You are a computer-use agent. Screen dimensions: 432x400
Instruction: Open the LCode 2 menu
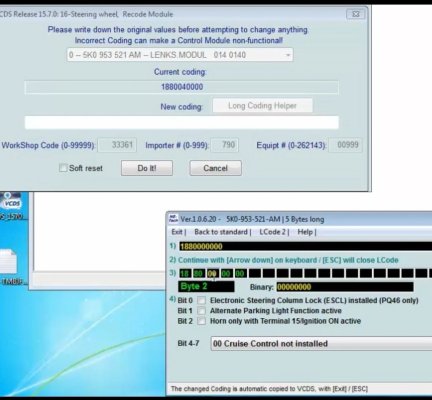click(272, 232)
